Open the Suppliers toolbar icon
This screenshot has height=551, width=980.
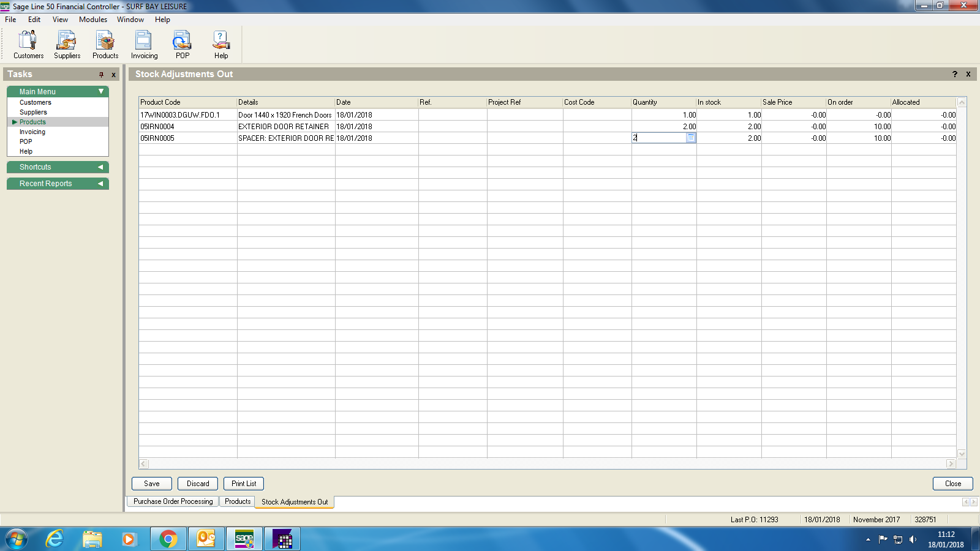pos(67,45)
